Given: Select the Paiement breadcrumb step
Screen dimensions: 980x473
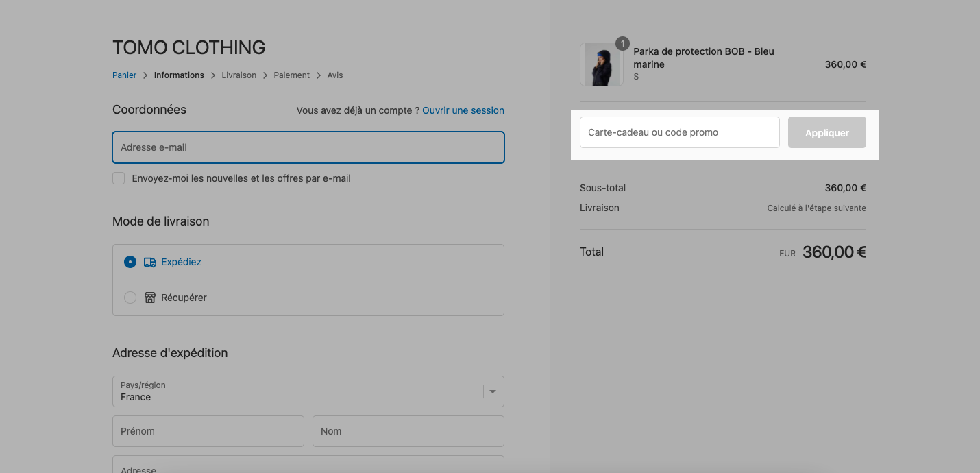Looking at the screenshot, I should [292, 75].
